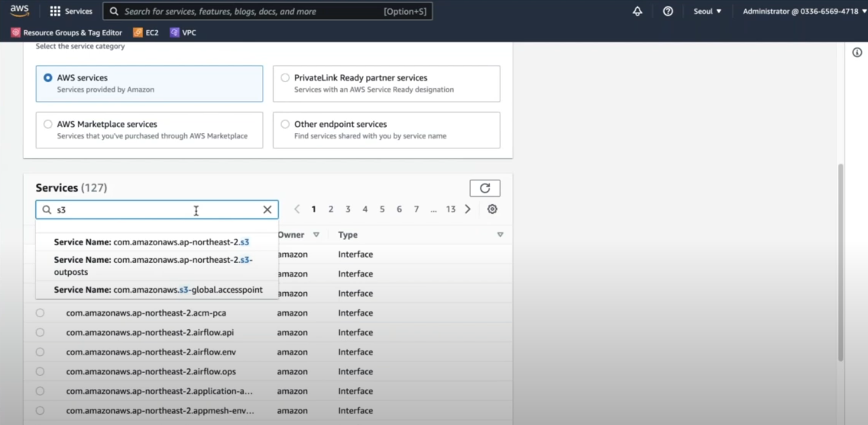Click the top navigation search magnifier icon
The image size is (868, 425).
click(114, 11)
